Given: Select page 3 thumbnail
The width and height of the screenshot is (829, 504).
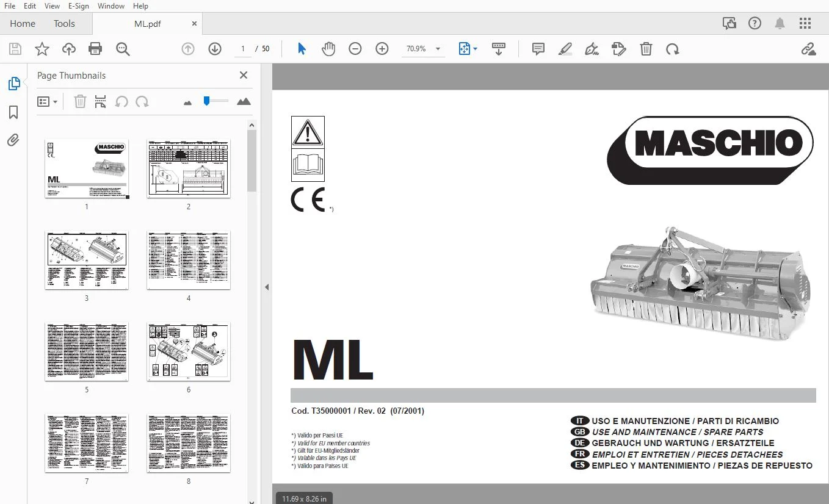Looking at the screenshot, I should (x=87, y=260).
